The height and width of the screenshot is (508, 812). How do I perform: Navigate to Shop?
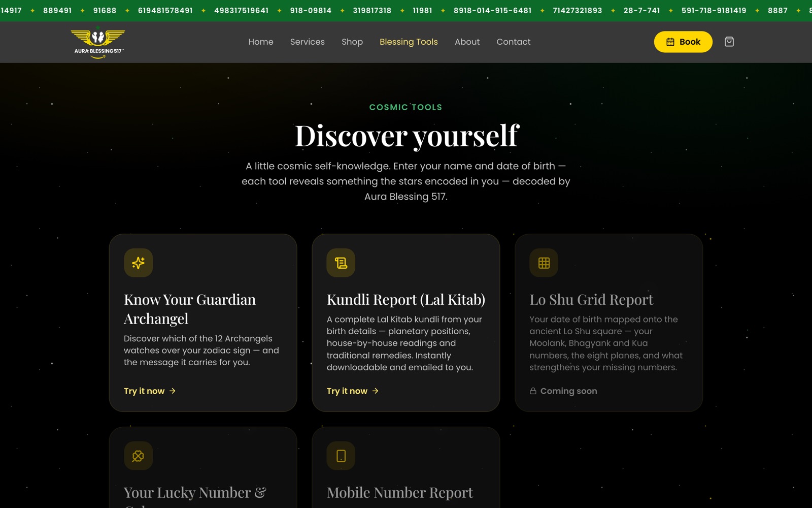(352, 42)
